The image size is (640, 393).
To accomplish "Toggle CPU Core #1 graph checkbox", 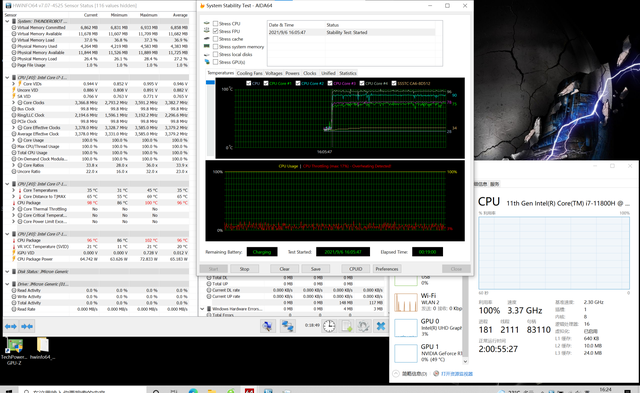I will [266, 83].
